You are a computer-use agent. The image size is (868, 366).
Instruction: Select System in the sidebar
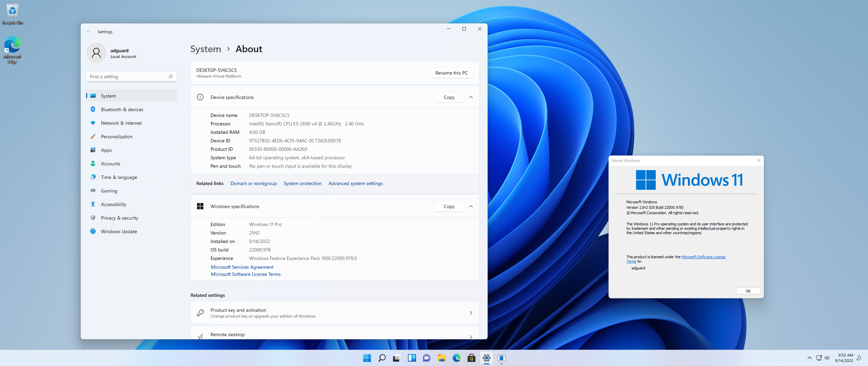pyautogui.click(x=132, y=96)
